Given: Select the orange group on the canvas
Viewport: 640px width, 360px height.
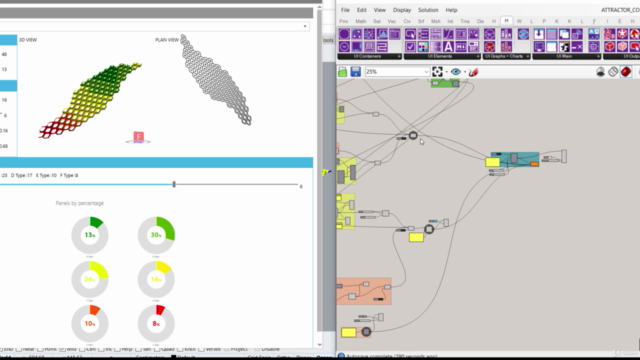Looking at the screenshot, I should tap(364, 291).
